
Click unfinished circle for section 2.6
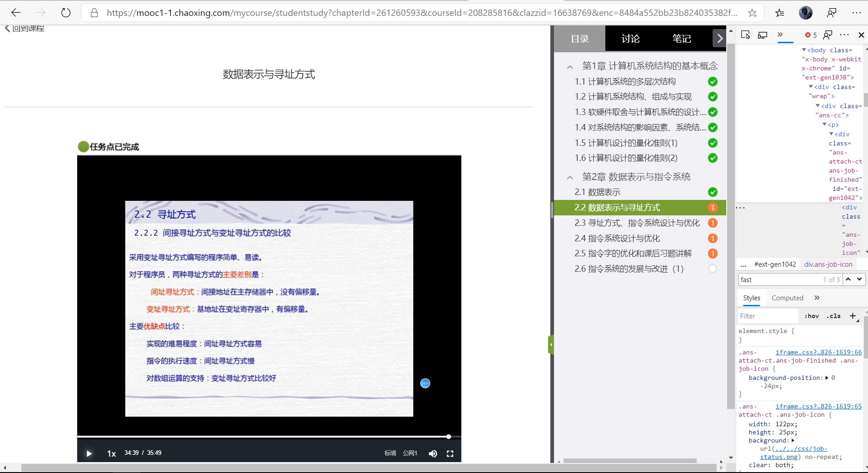click(x=713, y=269)
